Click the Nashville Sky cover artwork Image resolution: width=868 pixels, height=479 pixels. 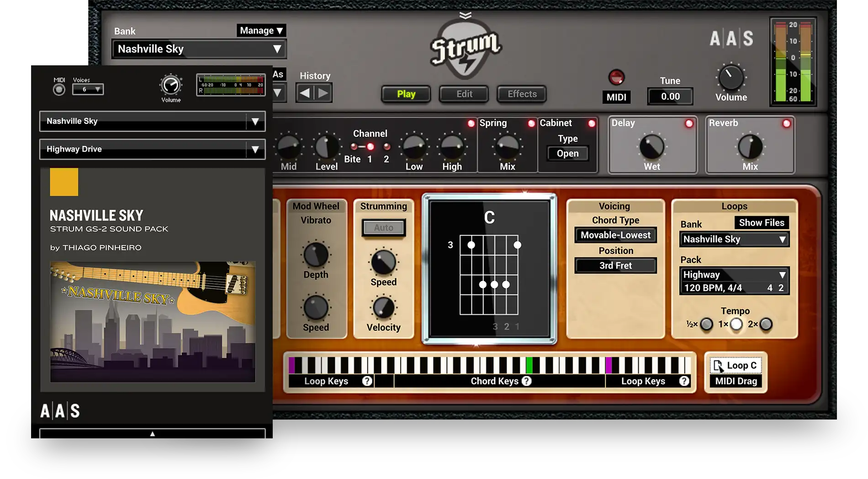click(153, 321)
